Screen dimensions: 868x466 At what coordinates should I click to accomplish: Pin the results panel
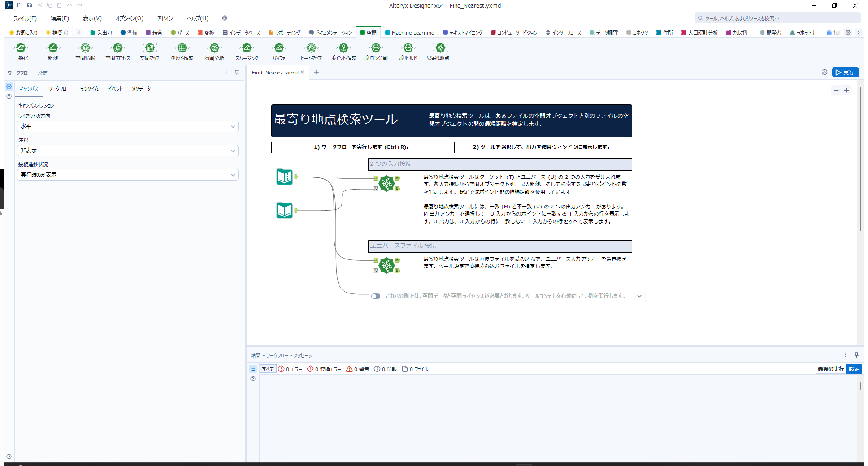[856, 355]
